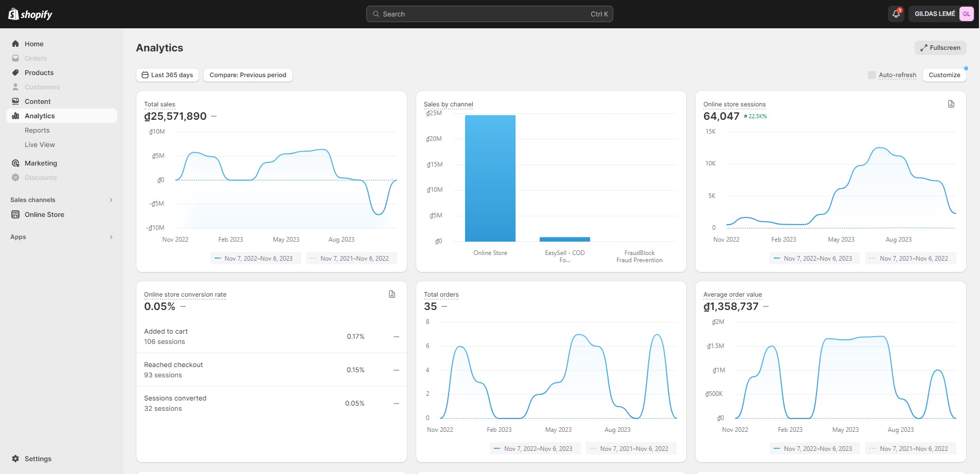Click the Marketing target icon
This screenshot has height=474, width=980.
click(15, 163)
